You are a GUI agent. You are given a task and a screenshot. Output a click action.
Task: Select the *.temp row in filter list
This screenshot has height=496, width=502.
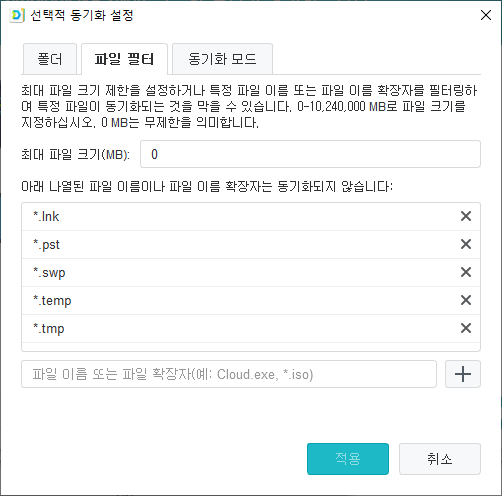point(251,300)
